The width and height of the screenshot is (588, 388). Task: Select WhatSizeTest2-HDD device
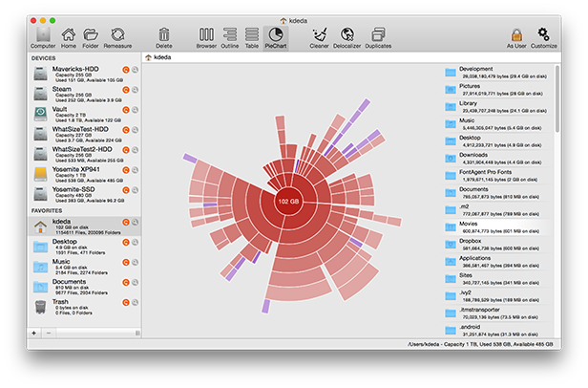tap(84, 154)
